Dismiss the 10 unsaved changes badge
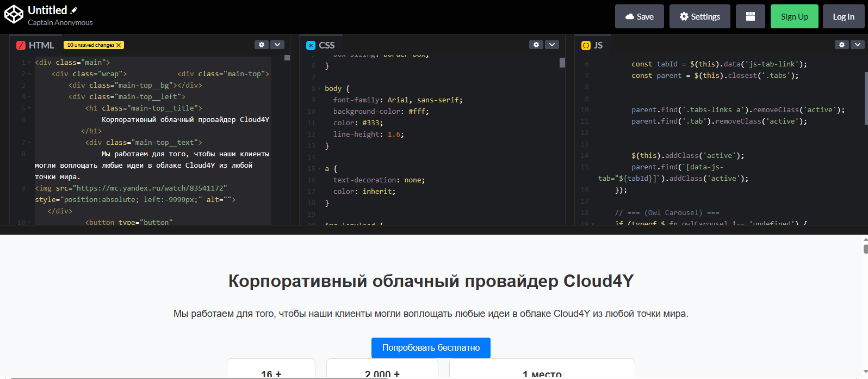868x379 pixels. pos(119,45)
